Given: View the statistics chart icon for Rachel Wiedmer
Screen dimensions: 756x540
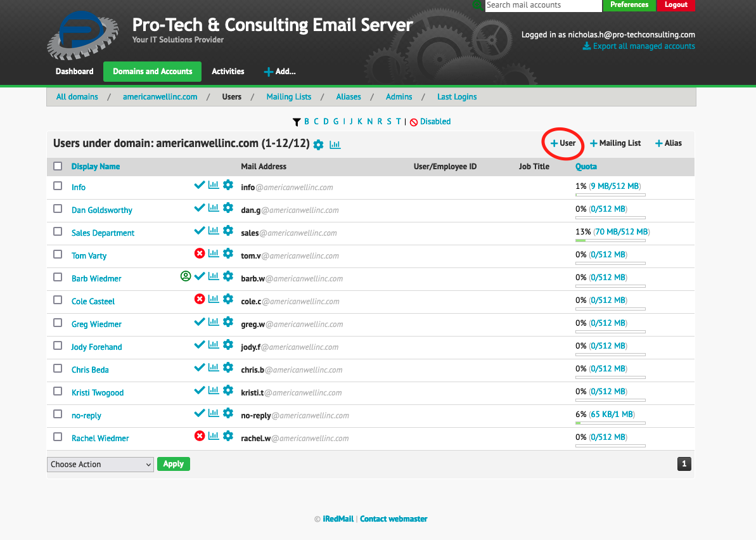Looking at the screenshot, I should point(213,435).
